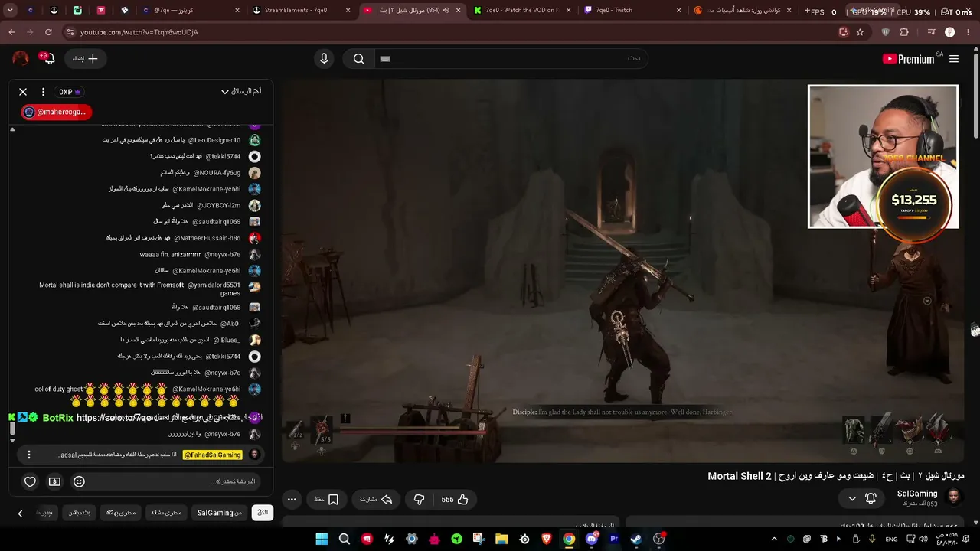
Task: Click the address bar URL
Action: point(139,32)
